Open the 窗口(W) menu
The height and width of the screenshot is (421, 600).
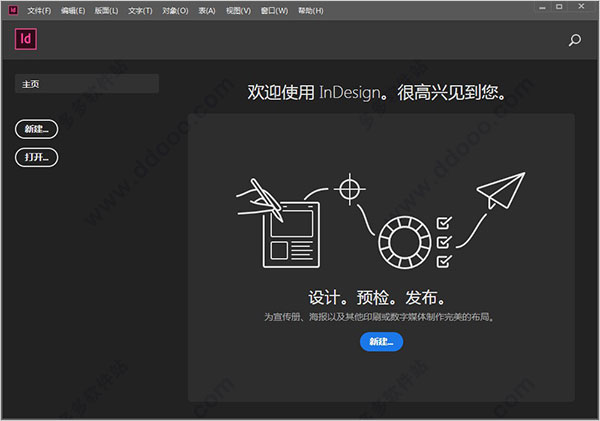(x=274, y=11)
